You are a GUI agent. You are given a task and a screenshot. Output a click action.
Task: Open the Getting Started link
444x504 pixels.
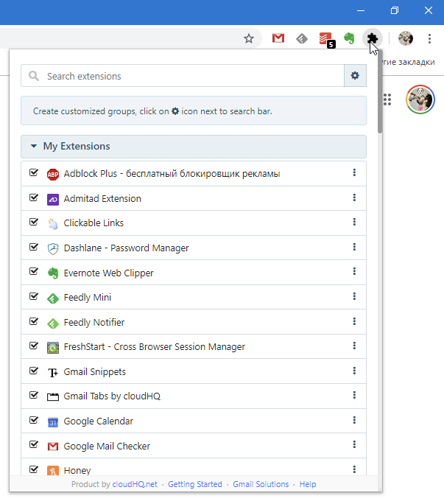(x=194, y=484)
